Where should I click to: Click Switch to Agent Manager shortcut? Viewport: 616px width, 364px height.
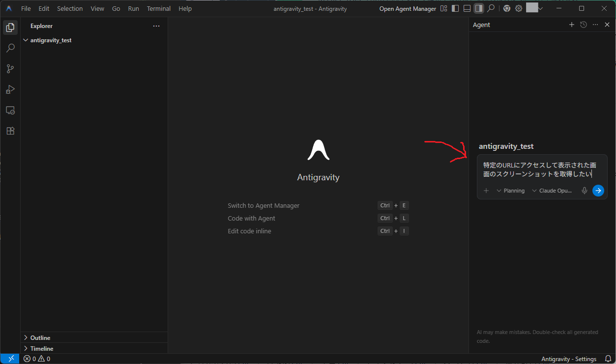pos(264,205)
